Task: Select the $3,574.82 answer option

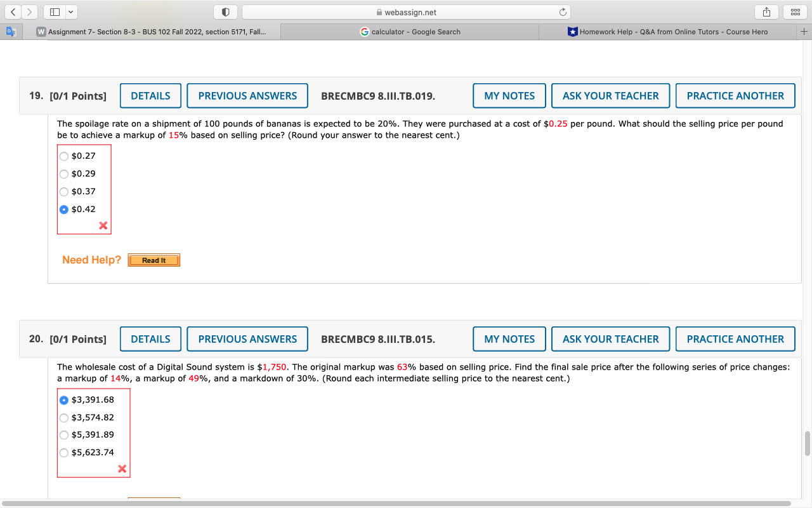Action: point(63,417)
